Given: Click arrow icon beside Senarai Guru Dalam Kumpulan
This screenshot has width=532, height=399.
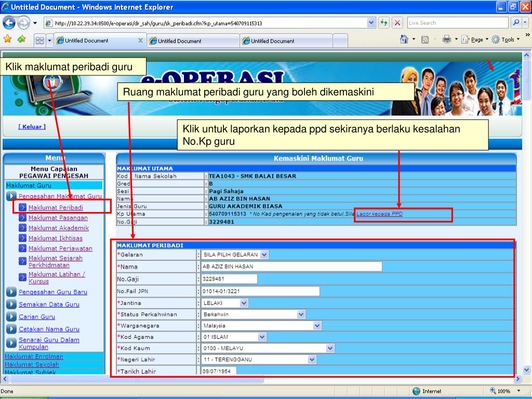Looking at the screenshot, I should (x=11, y=343).
